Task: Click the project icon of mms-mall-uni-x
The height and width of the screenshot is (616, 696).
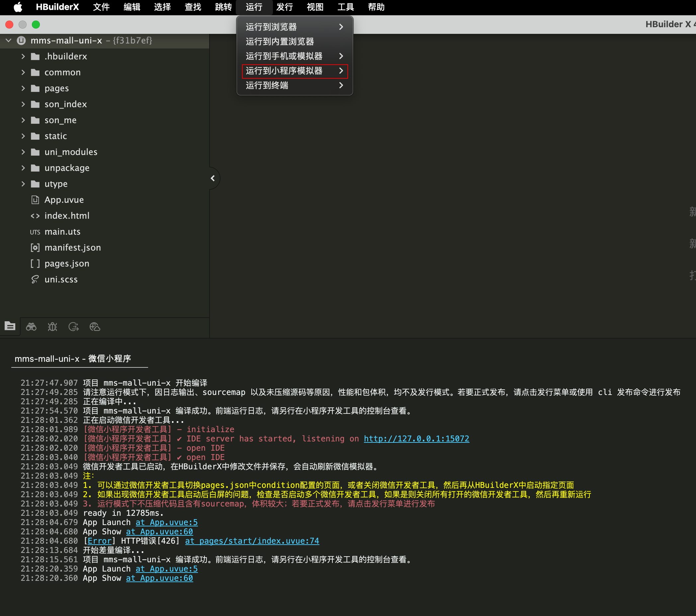Action: 22,40
